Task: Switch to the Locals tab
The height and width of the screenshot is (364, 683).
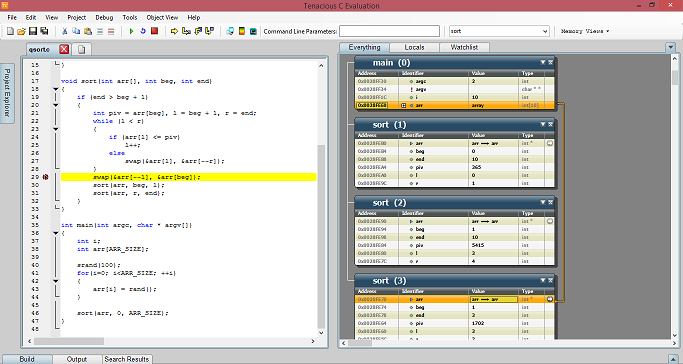Action: pos(414,47)
